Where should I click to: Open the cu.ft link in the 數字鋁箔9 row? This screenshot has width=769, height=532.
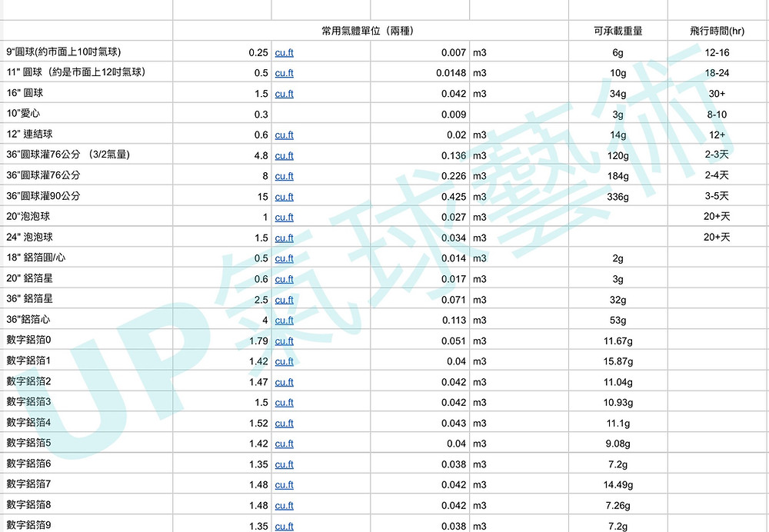284,526
